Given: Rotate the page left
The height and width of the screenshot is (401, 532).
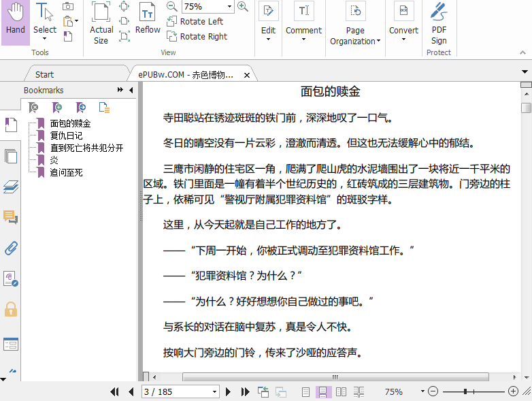Looking at the screenshot, I should (195, 21).
